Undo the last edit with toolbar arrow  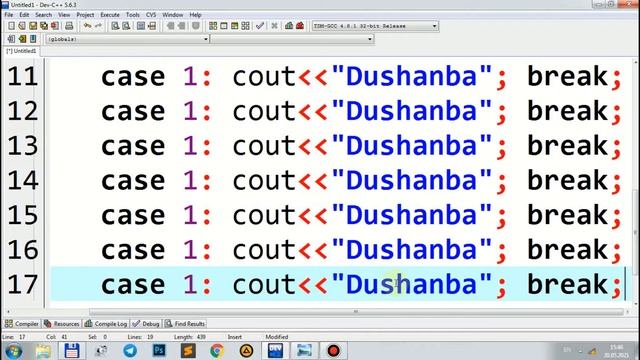tap(87, 26)
